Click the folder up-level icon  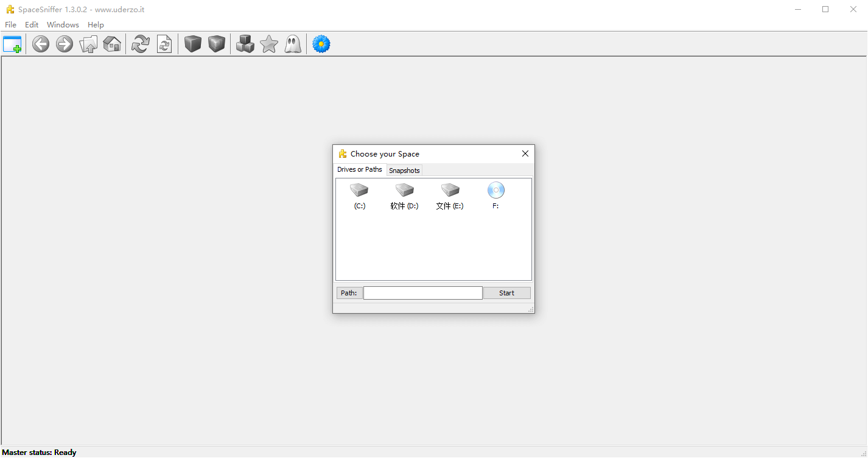(x=88, y=44)
